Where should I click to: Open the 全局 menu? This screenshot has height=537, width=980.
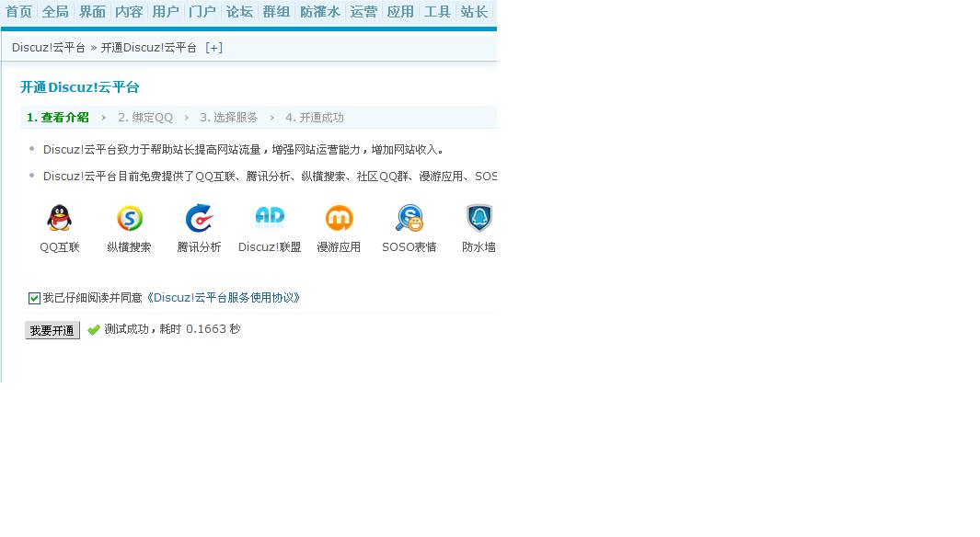pos(55,12)
